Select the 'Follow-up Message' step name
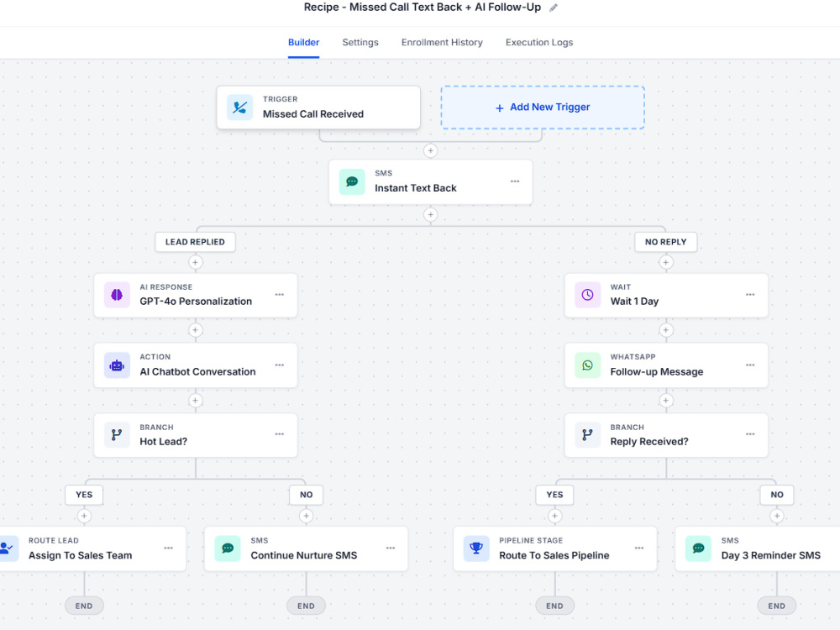 point(657,372)
